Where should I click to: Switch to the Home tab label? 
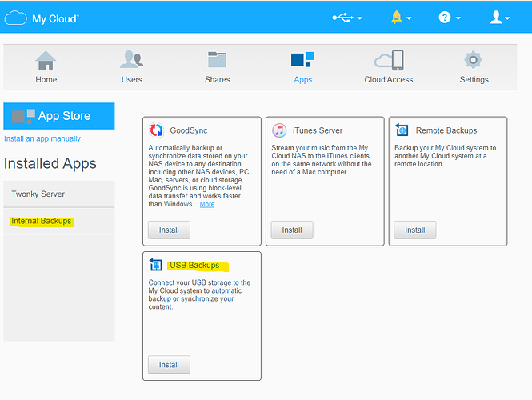[x=46, y=80]
